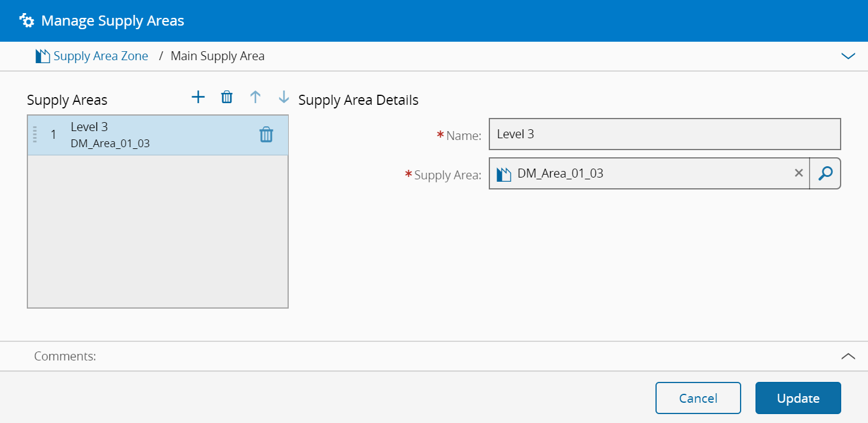The width and height of the screenshot is (868, 423).
Task: Click the gear icon beside Manage Supply Areas
Action: [x=26, y=21]
